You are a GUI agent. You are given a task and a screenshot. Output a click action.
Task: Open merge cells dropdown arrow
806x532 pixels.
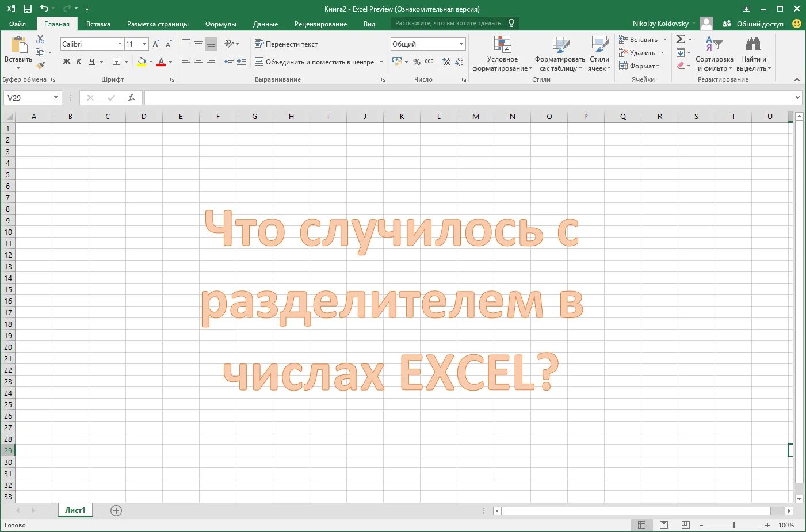[381, 62]
